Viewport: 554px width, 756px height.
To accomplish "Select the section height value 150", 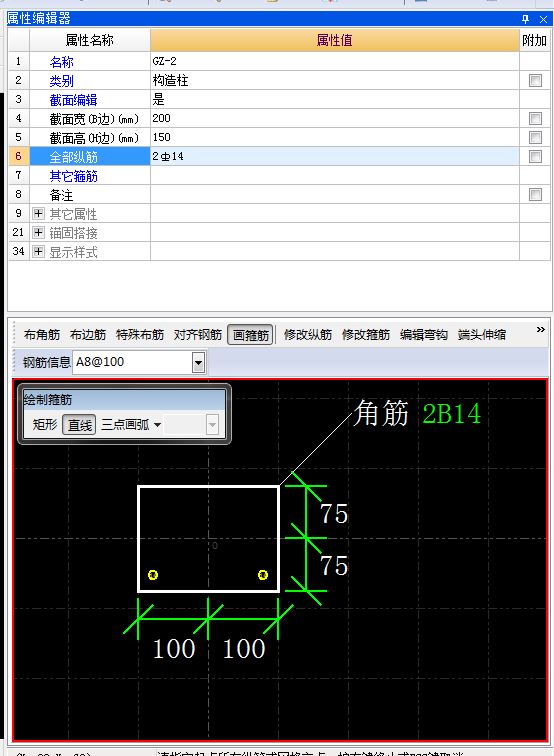I will [335, 137].
